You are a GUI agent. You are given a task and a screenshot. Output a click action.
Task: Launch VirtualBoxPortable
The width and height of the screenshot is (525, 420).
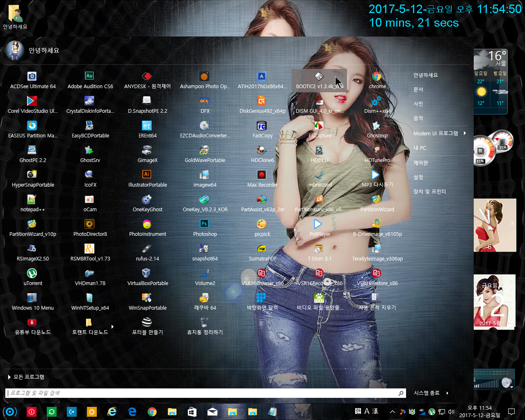coord(148,277)
